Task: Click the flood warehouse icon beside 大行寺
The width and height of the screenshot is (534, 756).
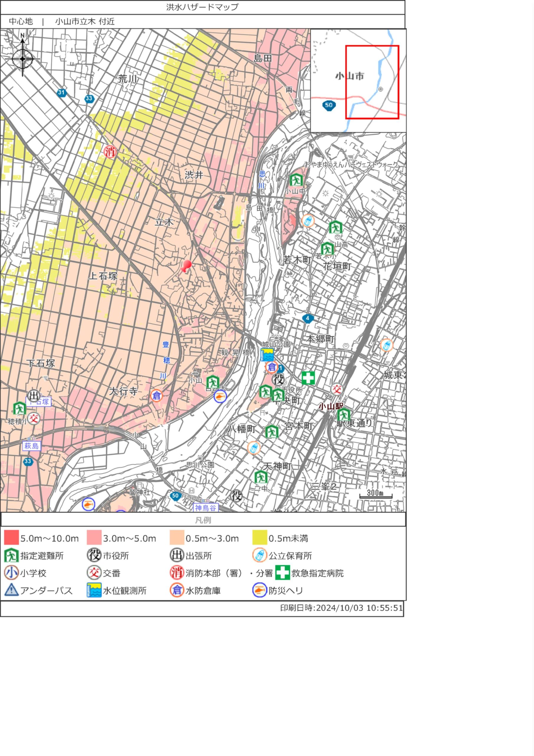Action: (x=156, y=395)
